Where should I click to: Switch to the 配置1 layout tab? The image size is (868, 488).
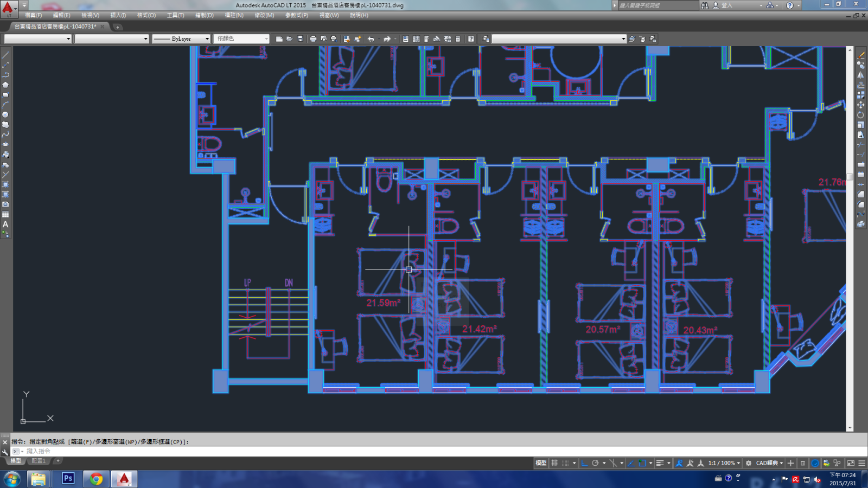38,461
